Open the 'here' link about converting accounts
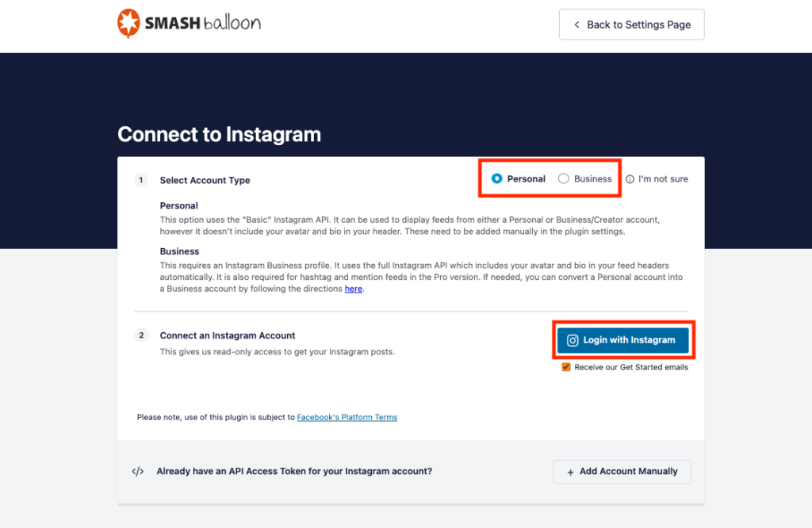Screen dimensions: 812x528 pyautogui.click(x=353, y=288)
